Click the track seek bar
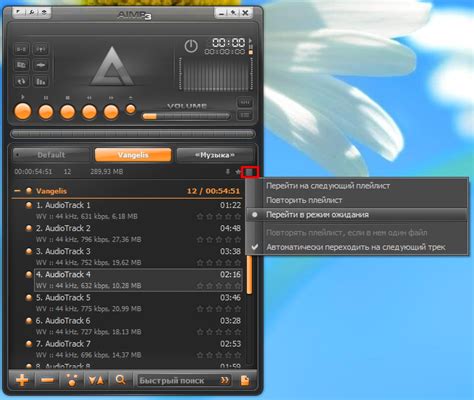The height and width of the screenshot is (400, 474). point(133,134)
